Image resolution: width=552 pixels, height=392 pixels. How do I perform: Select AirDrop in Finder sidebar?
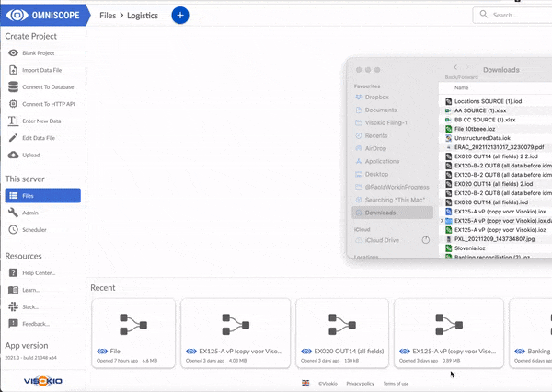click(375, 148)
